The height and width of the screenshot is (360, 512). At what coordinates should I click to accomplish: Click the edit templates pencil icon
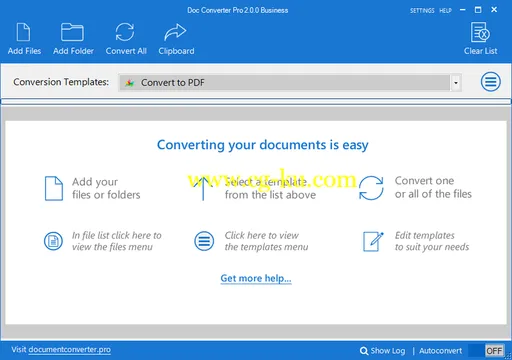[x=373, y=241]
